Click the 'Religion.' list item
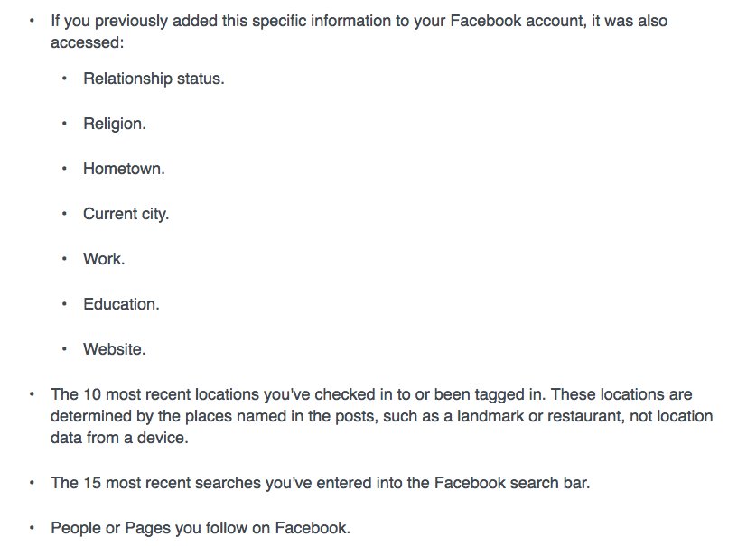Viewport: 756px width, 546px height. point(115,124)
